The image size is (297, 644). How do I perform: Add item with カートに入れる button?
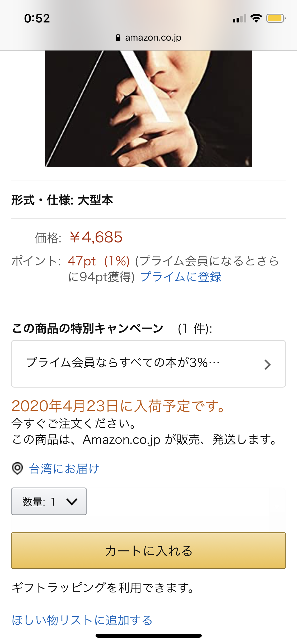pyautogui.click(x=148, y=550)
